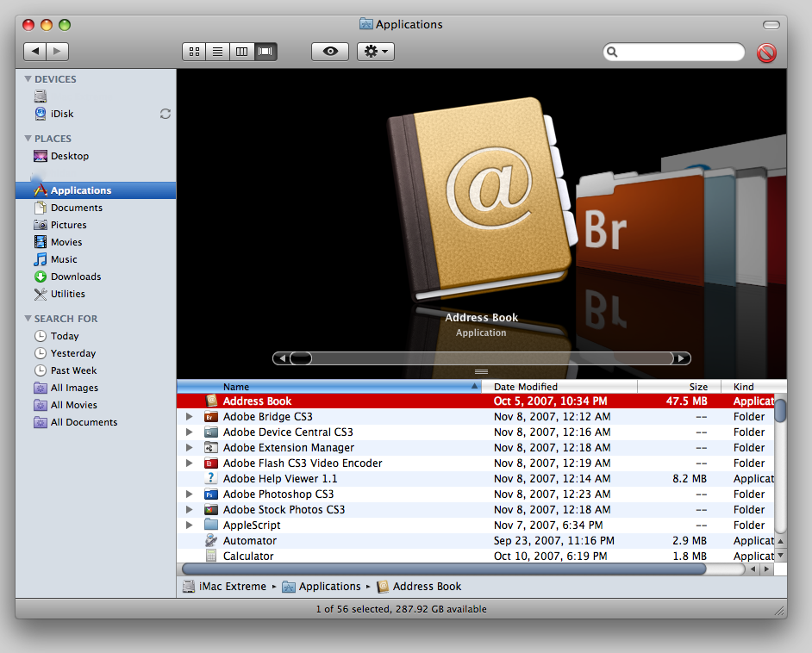Click the Cover Flow scrollbar right arrow
This screenshot has height=653, width=812.
[681, 358]
